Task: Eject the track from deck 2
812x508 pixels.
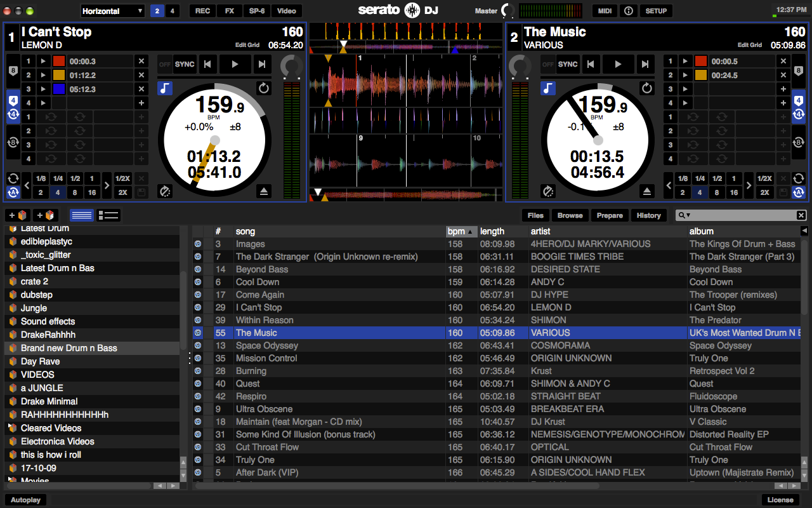Action: (647, 191)
